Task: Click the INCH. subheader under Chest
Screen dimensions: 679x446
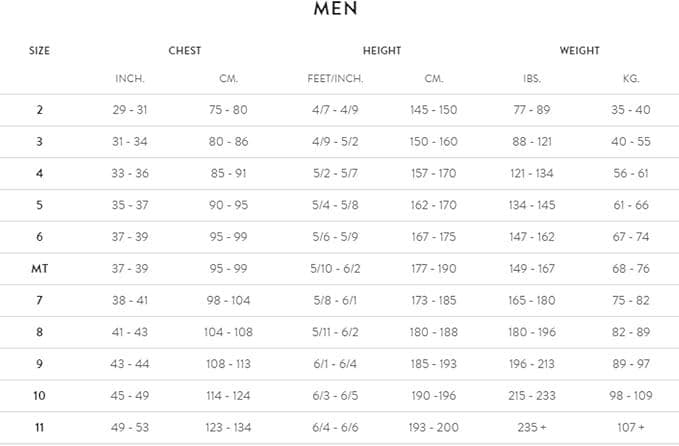Action: coord(130,78)
